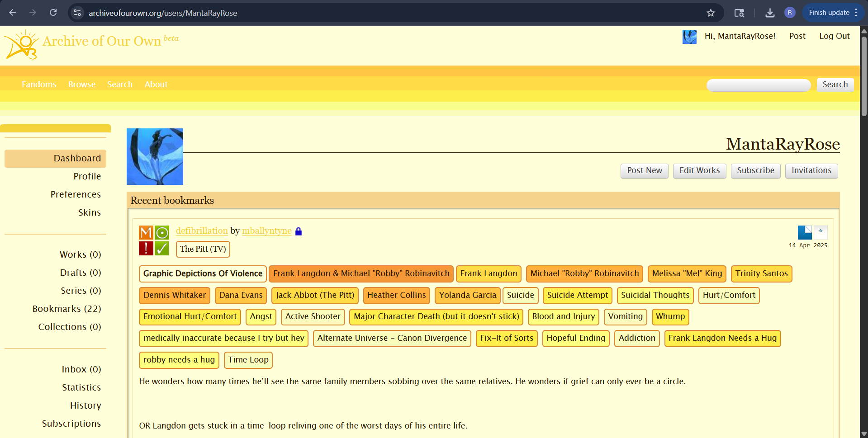
Task: Click the red warning exclamation icon
Action: tap(146, 248)
